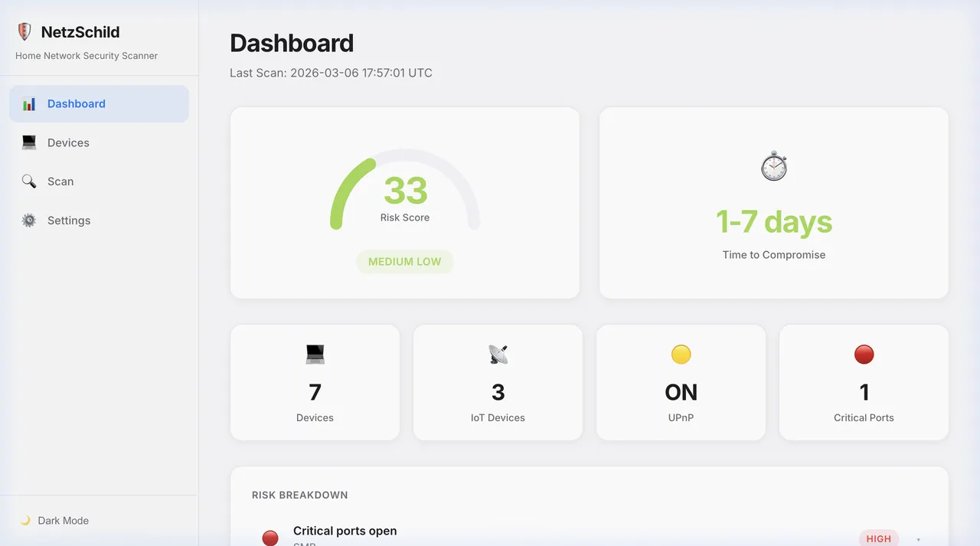Click the NetzSchild app name
The image size is (980, 546).
(x=80, y=32)
